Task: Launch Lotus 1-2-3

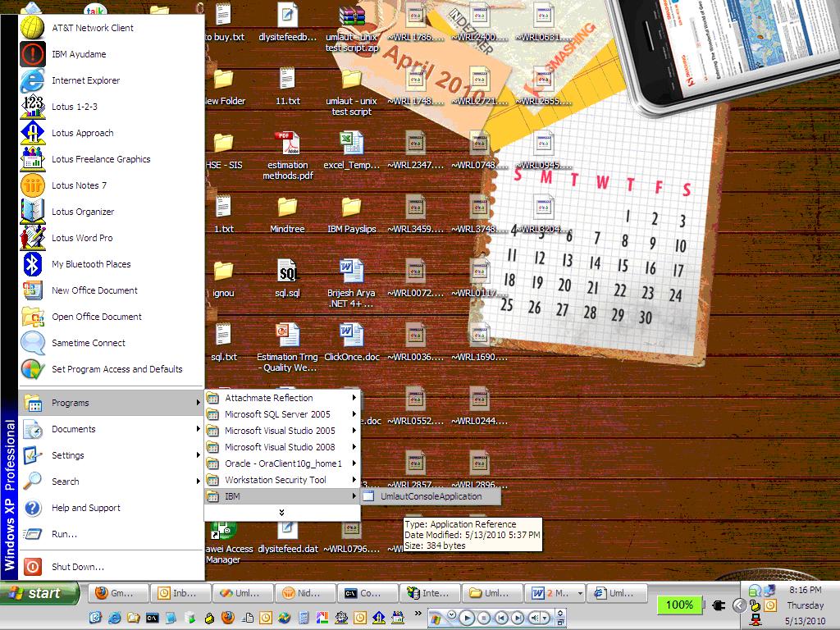Action: 112,107
